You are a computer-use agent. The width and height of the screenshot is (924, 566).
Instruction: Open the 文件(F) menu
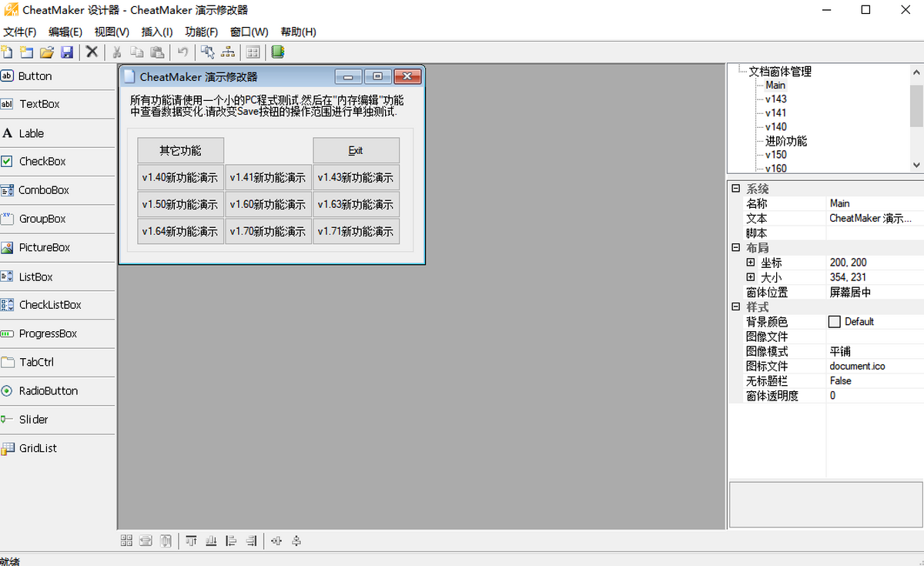[20, 32]
